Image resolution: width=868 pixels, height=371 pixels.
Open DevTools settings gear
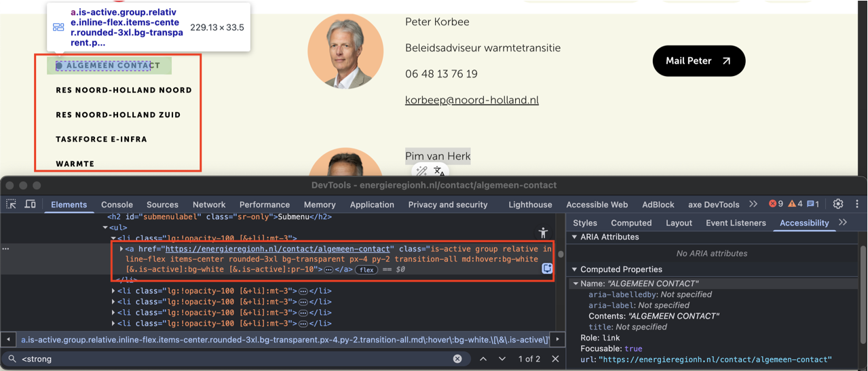(838, 204)
